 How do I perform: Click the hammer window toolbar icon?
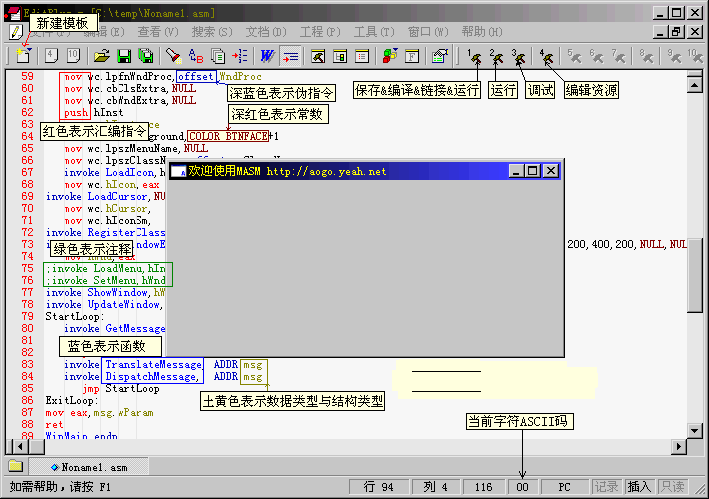point(318,56)
